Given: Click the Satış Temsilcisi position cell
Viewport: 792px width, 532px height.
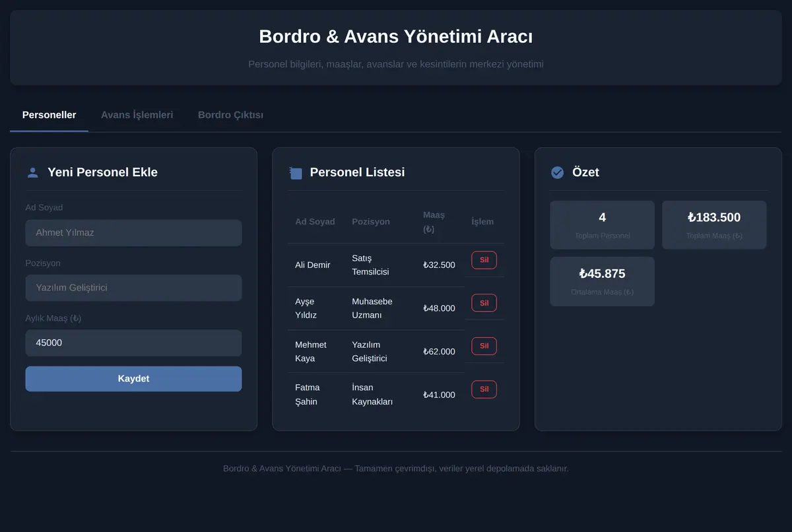Looking at the screenshot, I should tap(379, 265).
